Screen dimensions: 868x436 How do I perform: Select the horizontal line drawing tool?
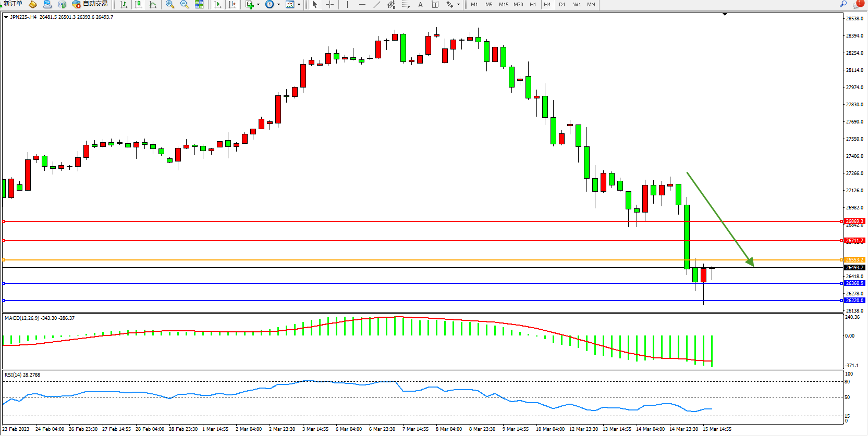click(362, 5)
